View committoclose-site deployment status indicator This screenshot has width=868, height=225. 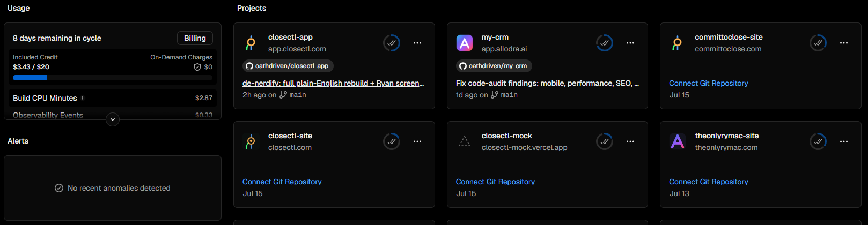[x=818, y=43]
